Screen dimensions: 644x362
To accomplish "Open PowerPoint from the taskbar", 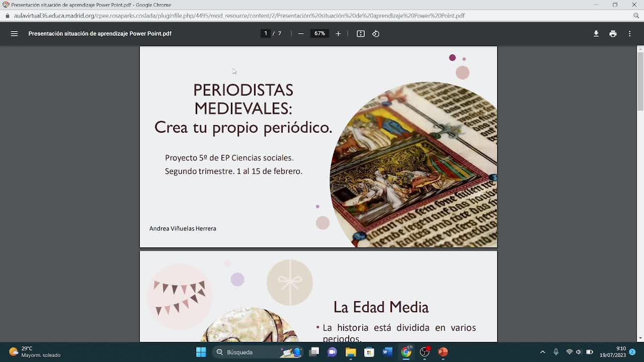I will tap(443, 352).
